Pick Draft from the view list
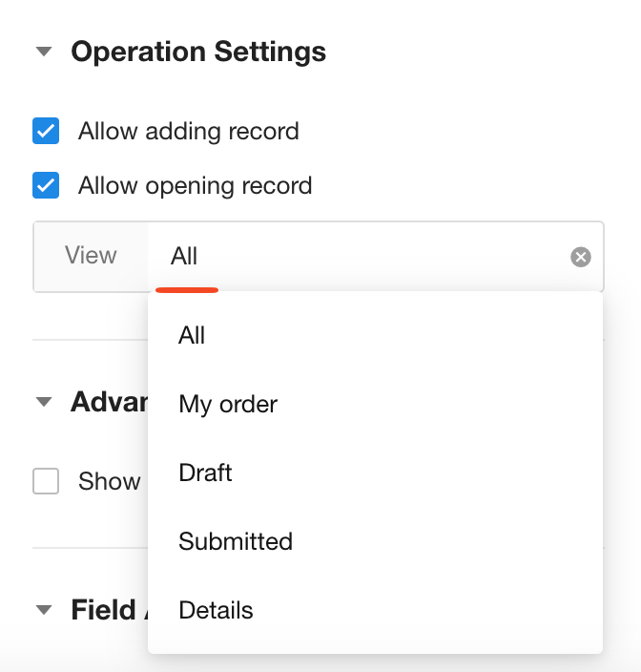The height and width of the screenshot is (672, 641). point(205,472)
